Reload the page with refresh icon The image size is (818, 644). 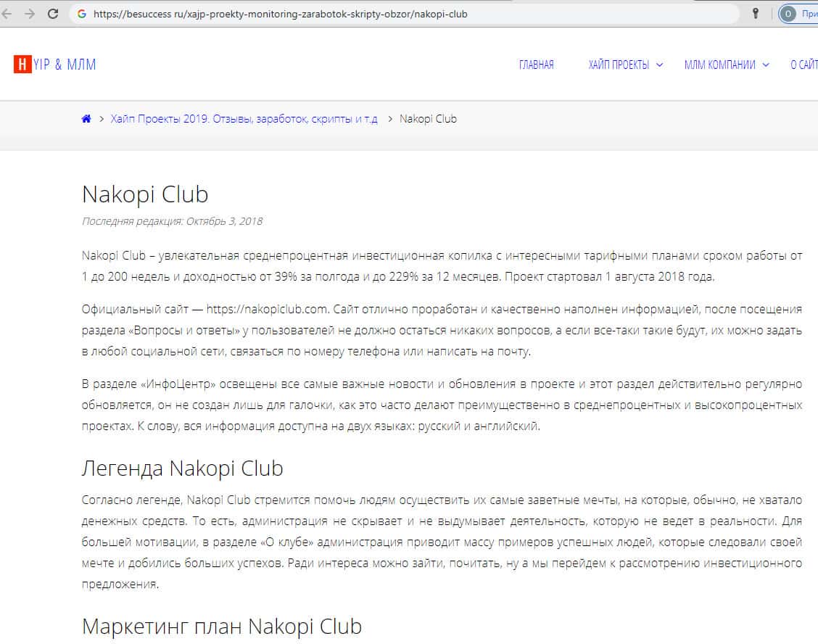[53, 14]
